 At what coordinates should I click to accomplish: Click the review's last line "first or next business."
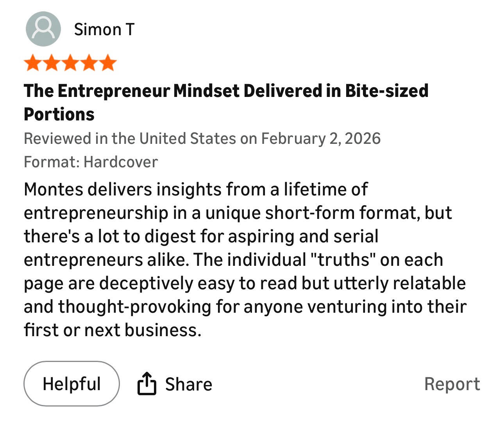coord(113,330)
